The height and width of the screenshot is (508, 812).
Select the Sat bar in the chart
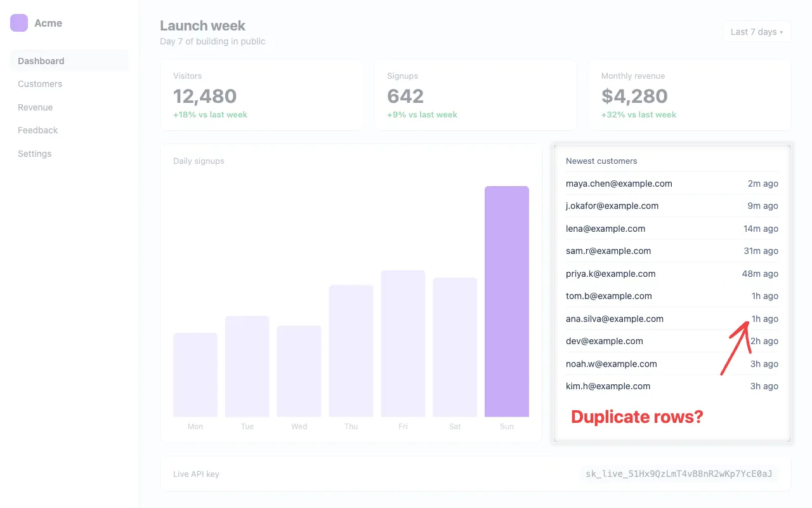click(455, 347)
